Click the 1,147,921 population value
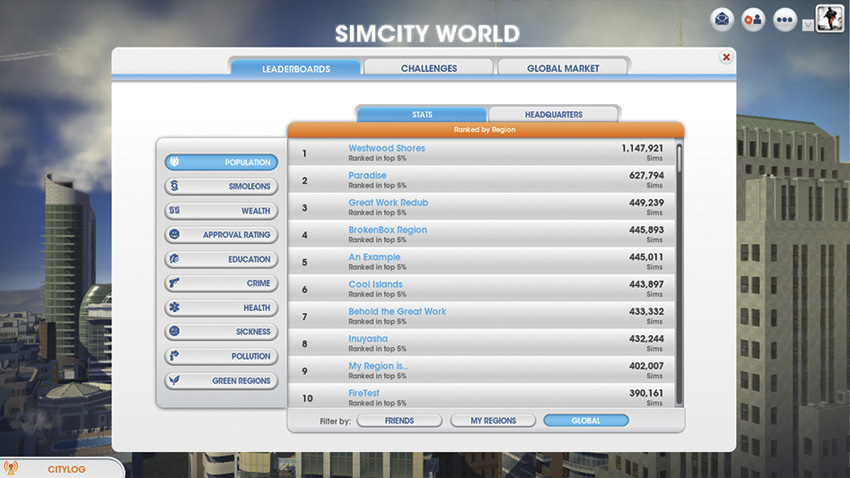The image size is (850, 478). pyautogui.click(x=642, y=148)
